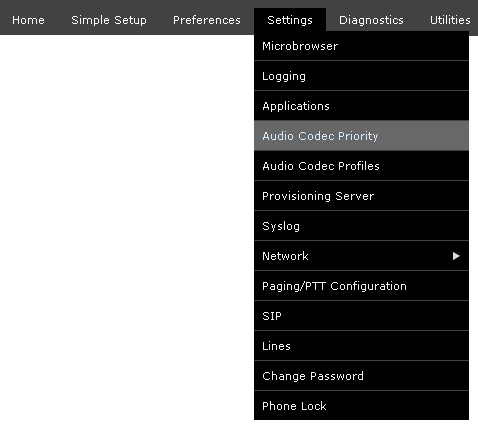Go to Simple Setup in navigation bar
The image size is (478, 429).
pos(109,20)
